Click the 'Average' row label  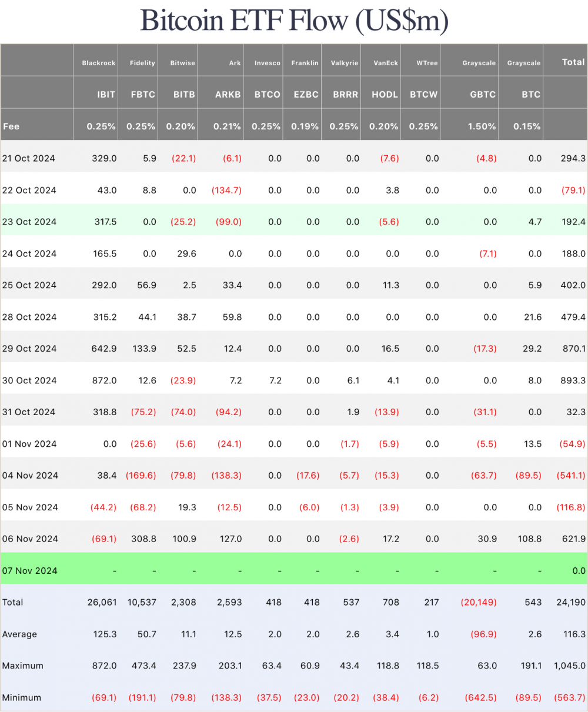19,634
